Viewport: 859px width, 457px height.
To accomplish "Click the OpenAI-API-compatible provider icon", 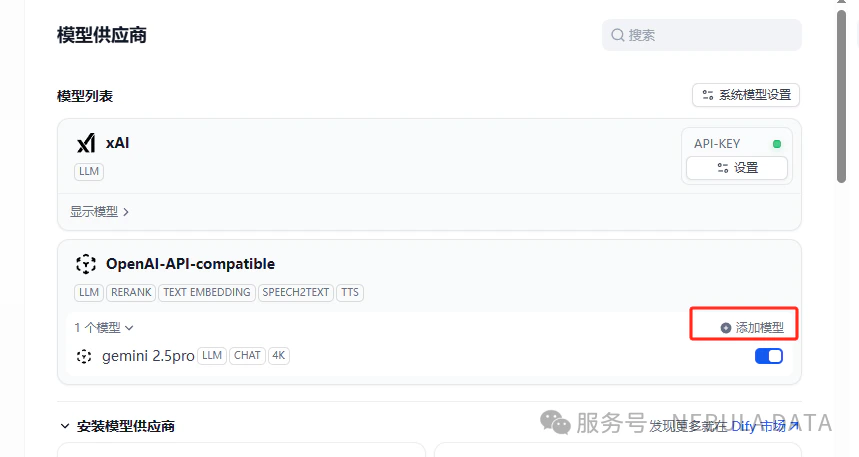I will [85, 264].
